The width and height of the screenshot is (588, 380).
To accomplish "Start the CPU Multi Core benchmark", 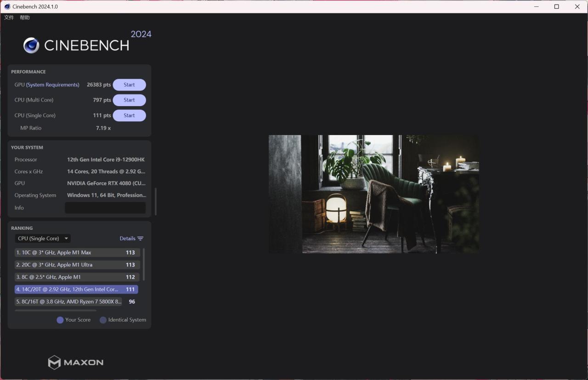I will [x=129, y=100].
